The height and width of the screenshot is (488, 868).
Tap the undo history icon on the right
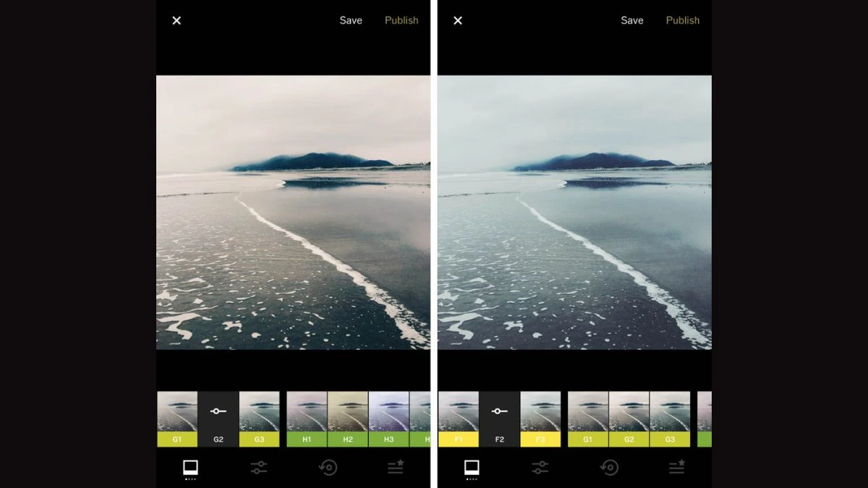click(x=610, y=466)
